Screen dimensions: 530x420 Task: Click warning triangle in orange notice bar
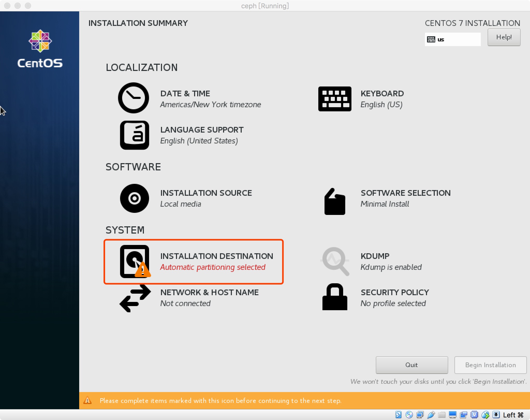pyautogui.click(x=87, y=400)
